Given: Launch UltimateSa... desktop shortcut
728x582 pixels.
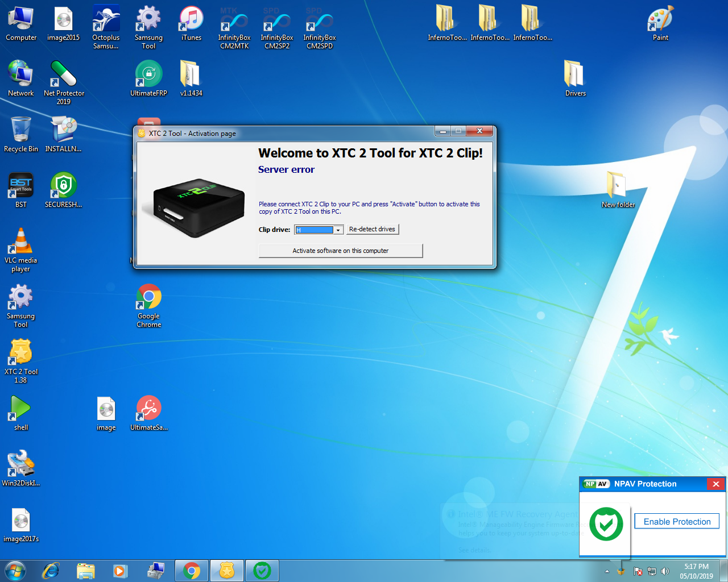Looking at the screenshot, I should tap(148, 413).
